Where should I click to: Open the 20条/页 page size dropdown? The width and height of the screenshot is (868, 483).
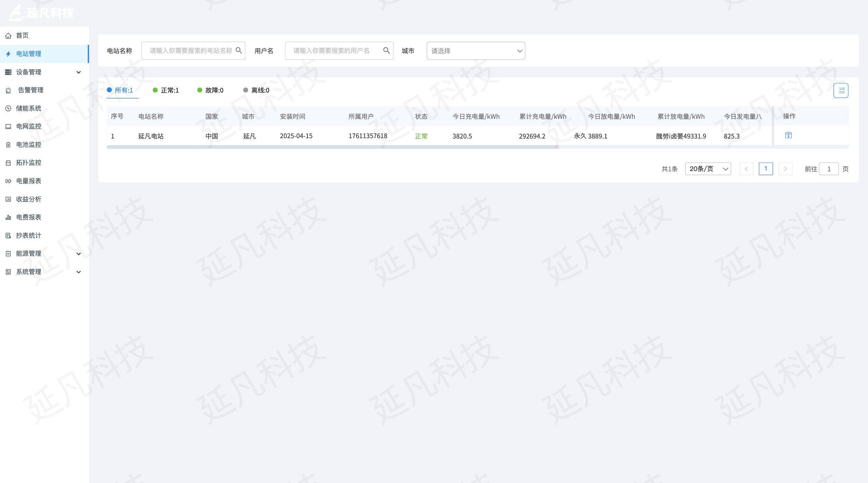708,169
